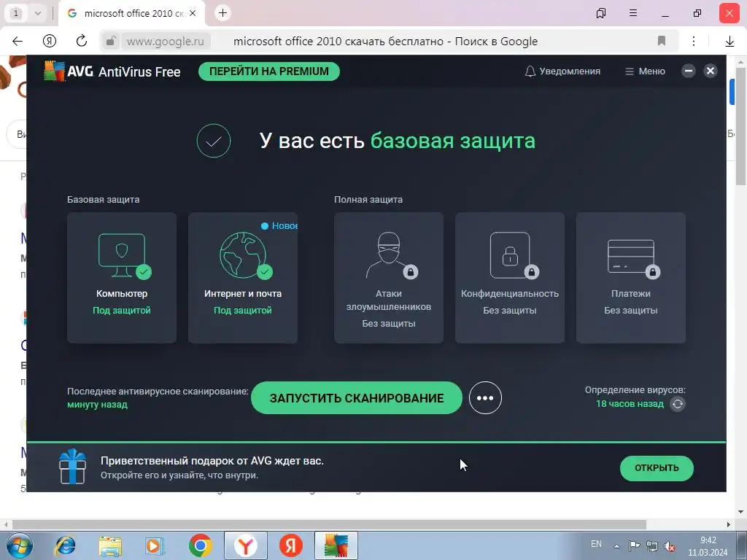Open the media player from taskbar
747x560 pixels.
155,545
